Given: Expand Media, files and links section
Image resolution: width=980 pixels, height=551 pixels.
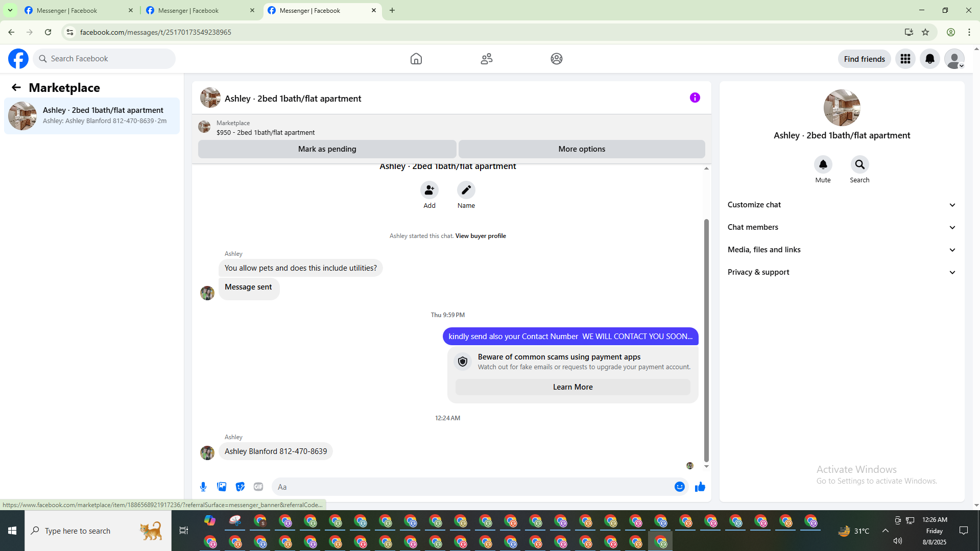Looking at the screenshot, I should pyautogui.click(x=842, y=250).
